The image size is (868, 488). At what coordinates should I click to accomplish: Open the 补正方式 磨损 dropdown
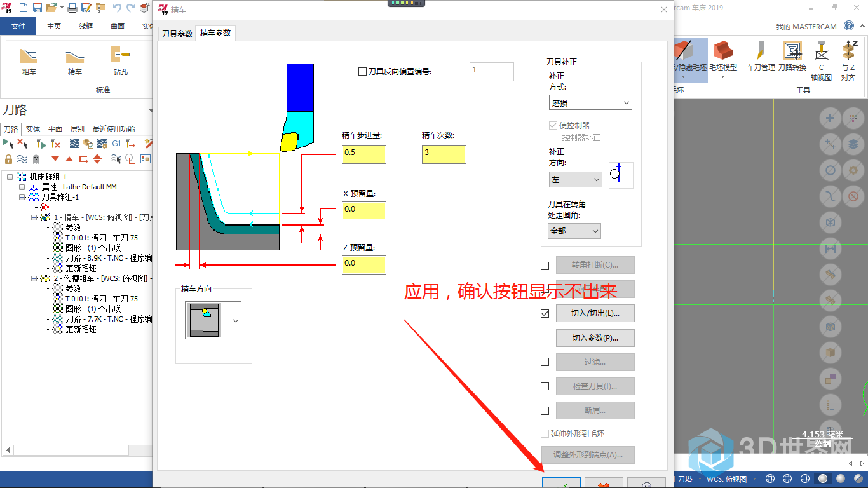point(590,103)
